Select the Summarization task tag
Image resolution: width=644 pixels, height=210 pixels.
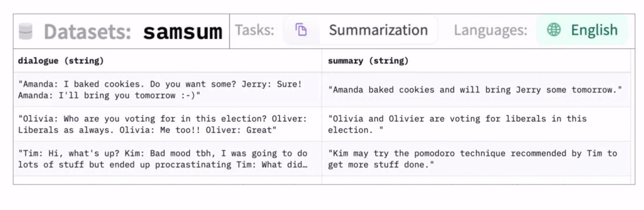point(361,30)
